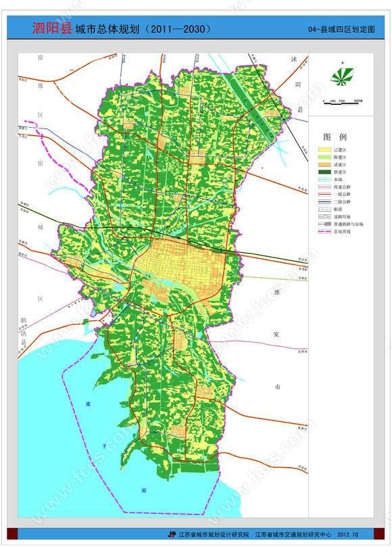
Task: Click the 一级公路 red road legend symbol
Action: coord(325,194)
